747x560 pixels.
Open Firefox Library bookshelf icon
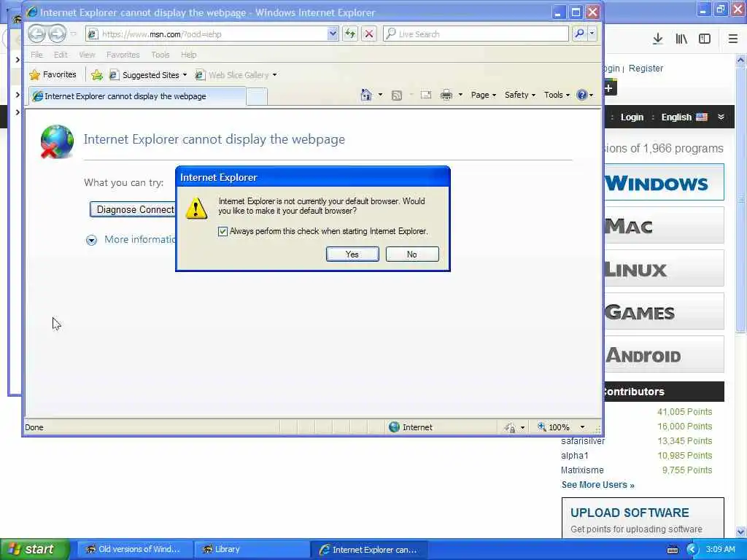(681, 39)
